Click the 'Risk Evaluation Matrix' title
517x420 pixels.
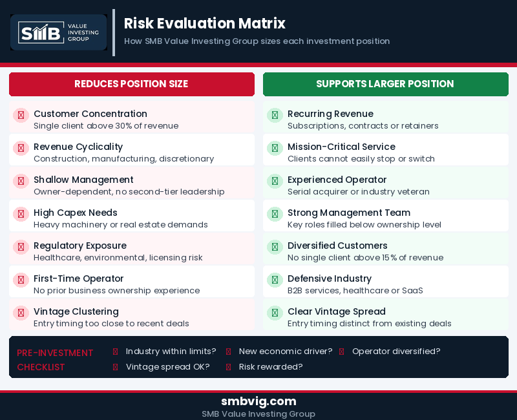point(205,24)
